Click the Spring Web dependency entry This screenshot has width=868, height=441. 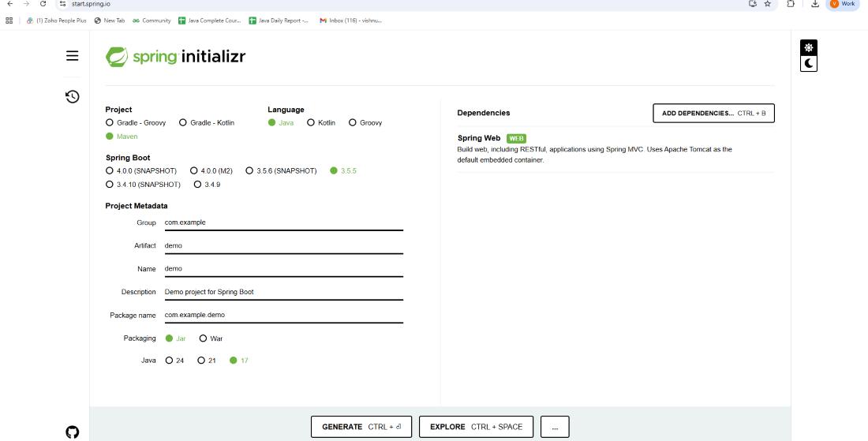(615, 149)
